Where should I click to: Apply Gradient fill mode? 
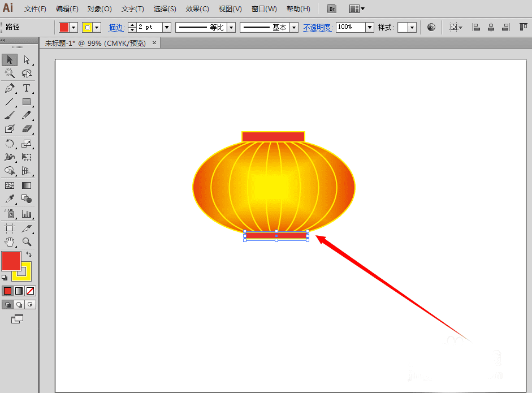tap(19, 291)
